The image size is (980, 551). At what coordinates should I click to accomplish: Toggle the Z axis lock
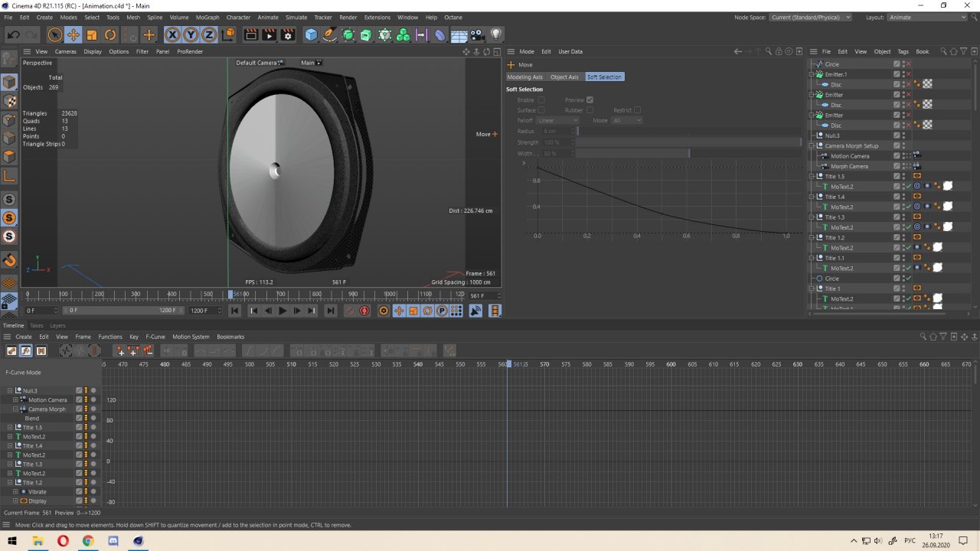(x=207, y=34)
